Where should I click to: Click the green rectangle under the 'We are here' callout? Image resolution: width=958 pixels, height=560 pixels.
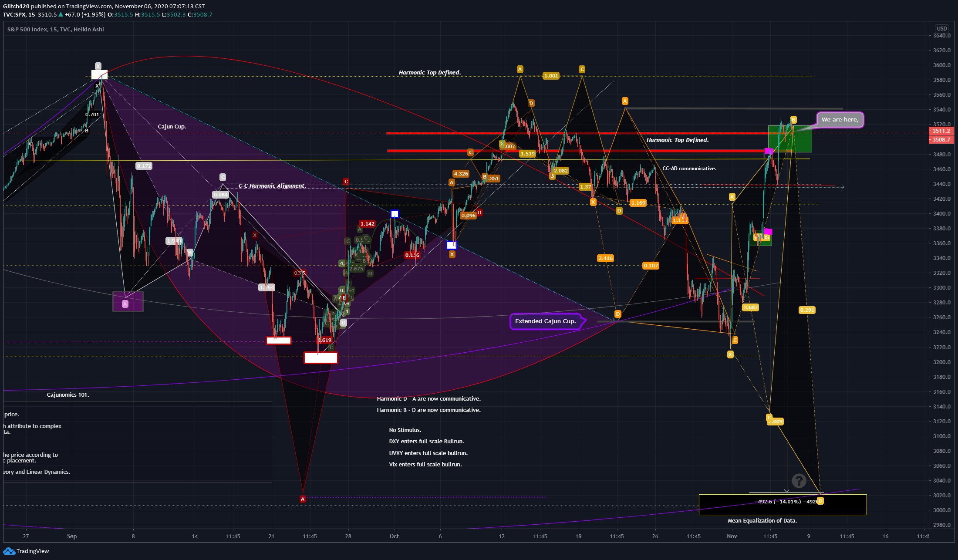(x=790, y=139)
